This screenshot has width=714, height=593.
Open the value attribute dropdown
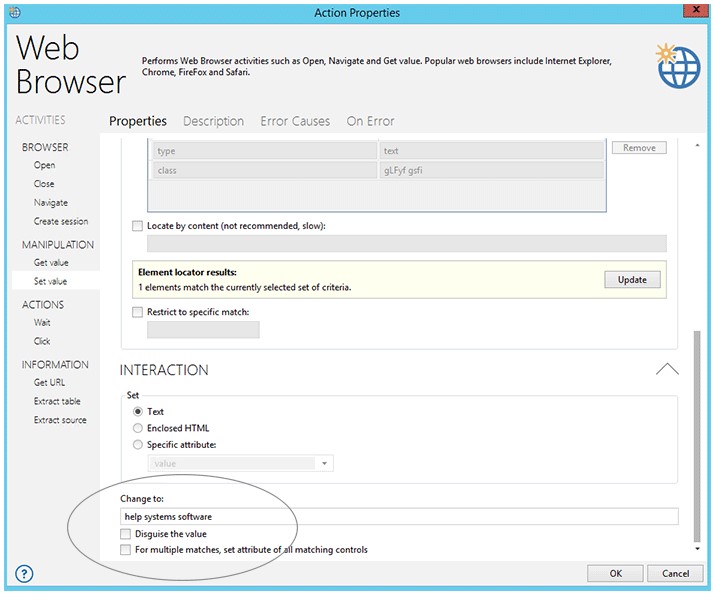point(324,464)
